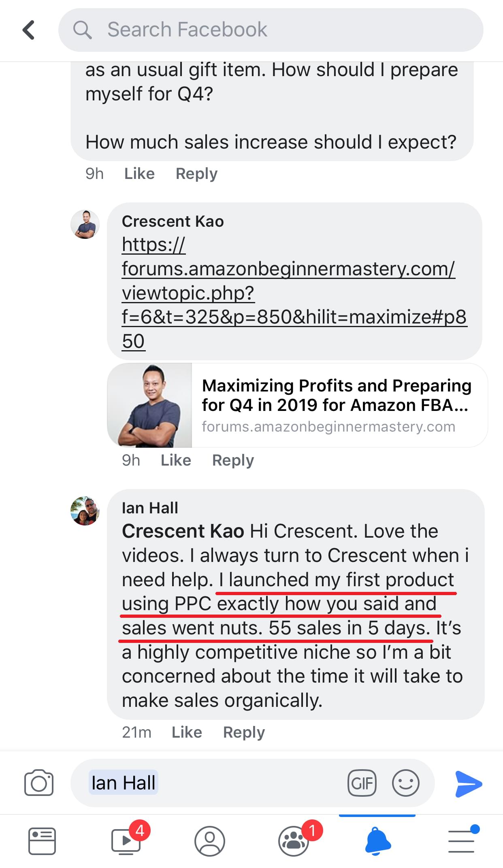The height and width of the screenshot is (868, 503).
Task: Send the comment with the blue arrow
Action: (468, 784)
